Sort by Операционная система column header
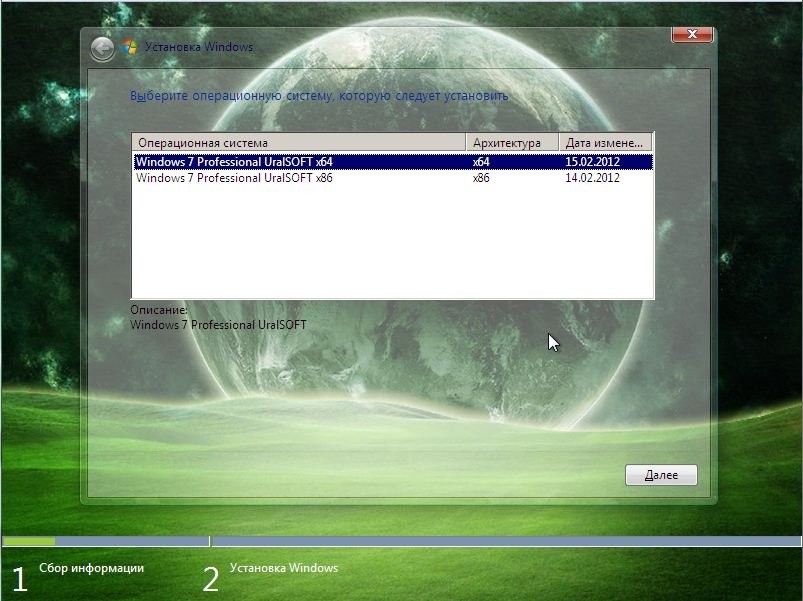 [299, 143]
